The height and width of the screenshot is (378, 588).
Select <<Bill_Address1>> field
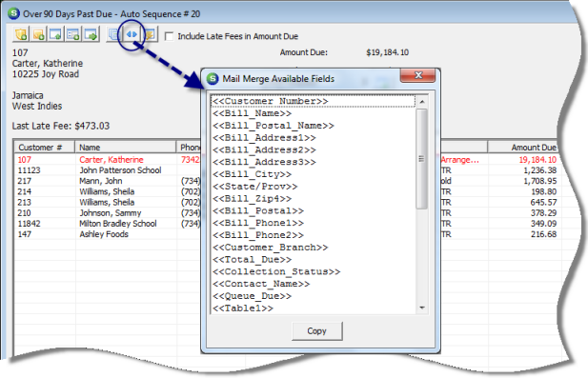click(x=314, y=137)
